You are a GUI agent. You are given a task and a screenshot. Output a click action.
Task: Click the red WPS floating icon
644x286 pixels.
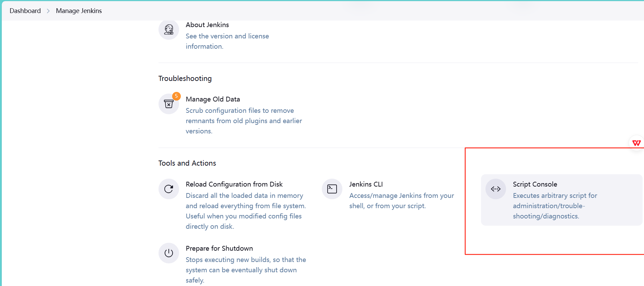636,143
